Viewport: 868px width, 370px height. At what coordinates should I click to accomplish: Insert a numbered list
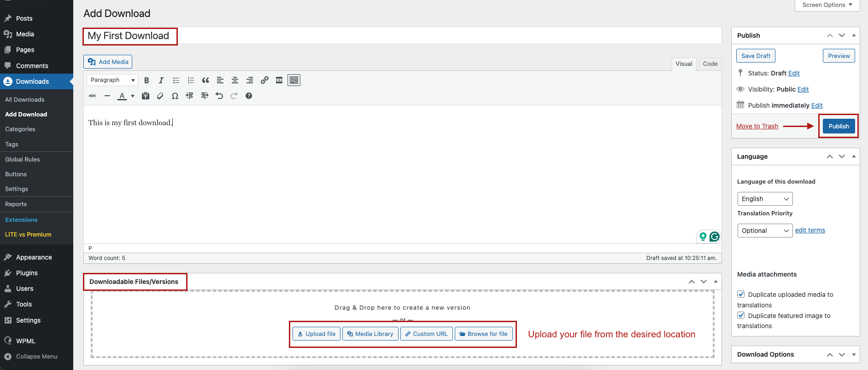(191, 80)
